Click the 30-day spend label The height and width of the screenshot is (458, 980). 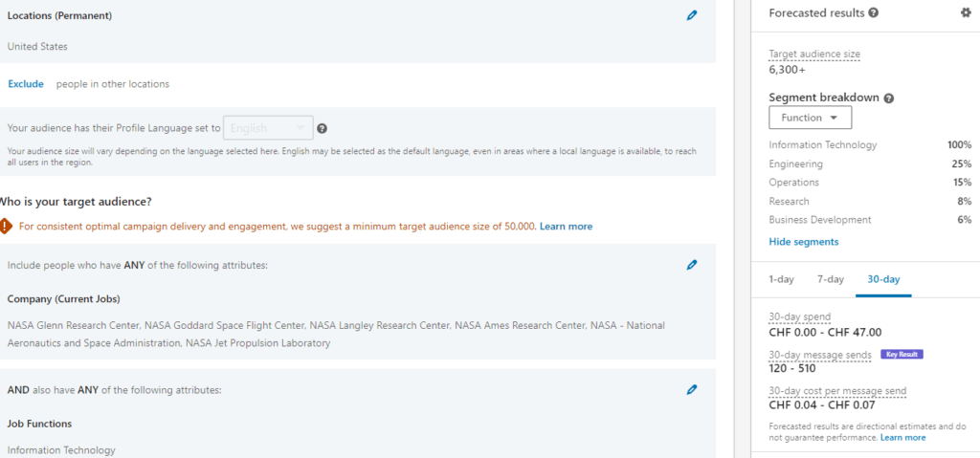800,316
